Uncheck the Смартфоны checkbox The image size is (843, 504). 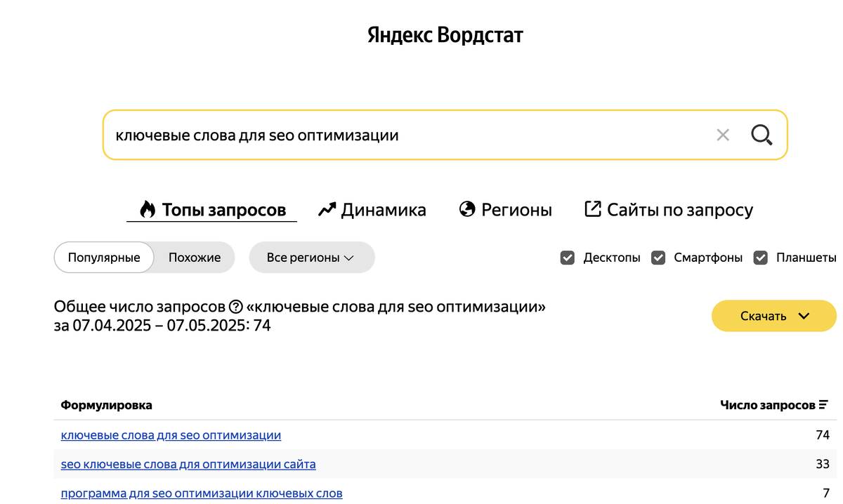658,258
